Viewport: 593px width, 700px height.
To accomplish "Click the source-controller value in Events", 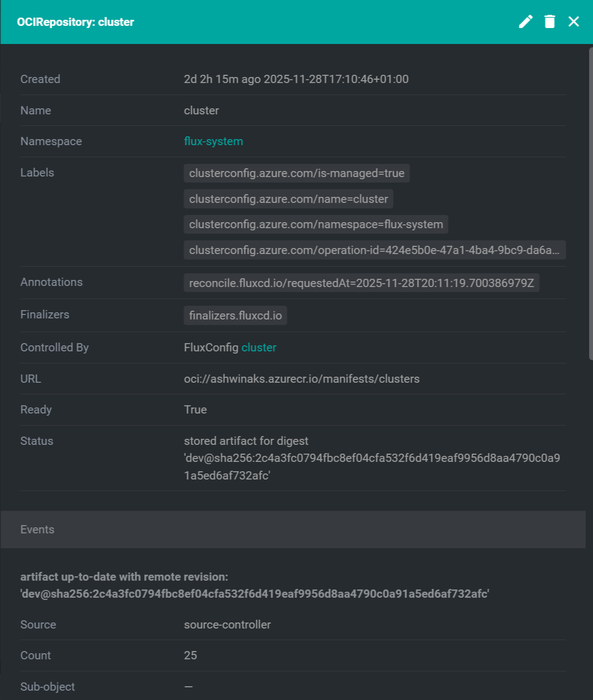I will click(227, 625).
